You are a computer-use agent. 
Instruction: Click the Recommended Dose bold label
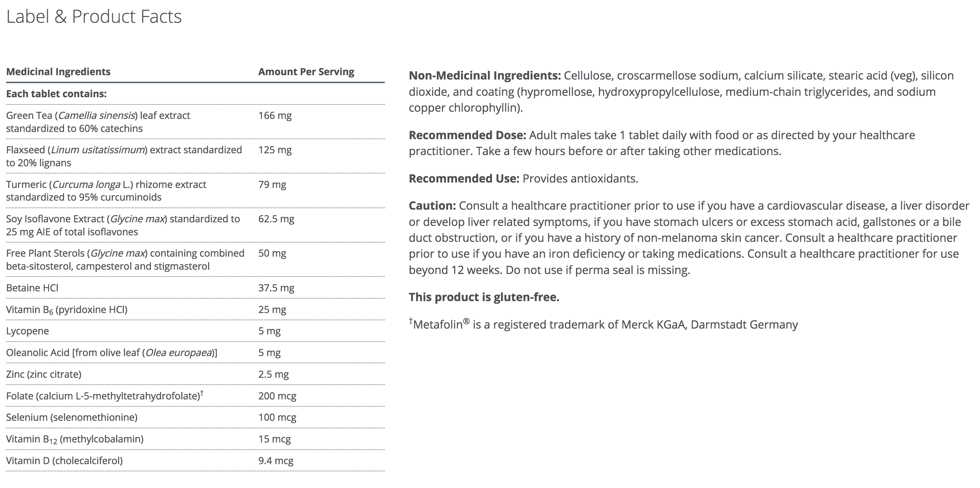pos(467,135)
